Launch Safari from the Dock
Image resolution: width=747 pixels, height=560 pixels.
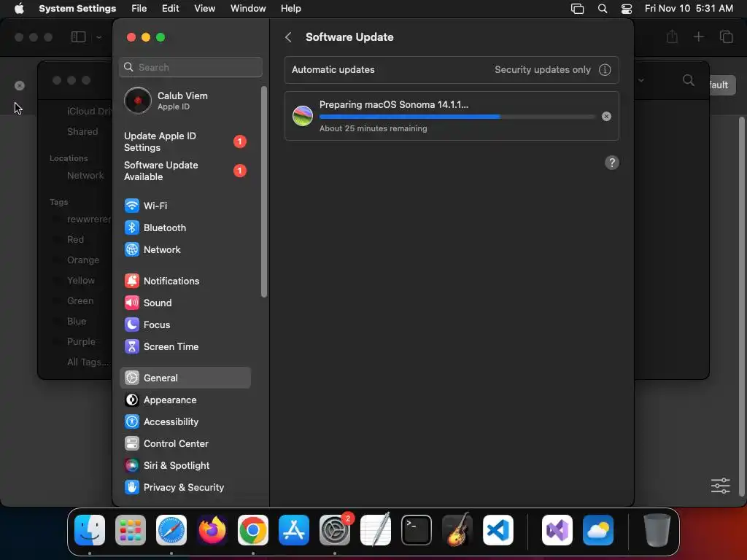[171, 530]
